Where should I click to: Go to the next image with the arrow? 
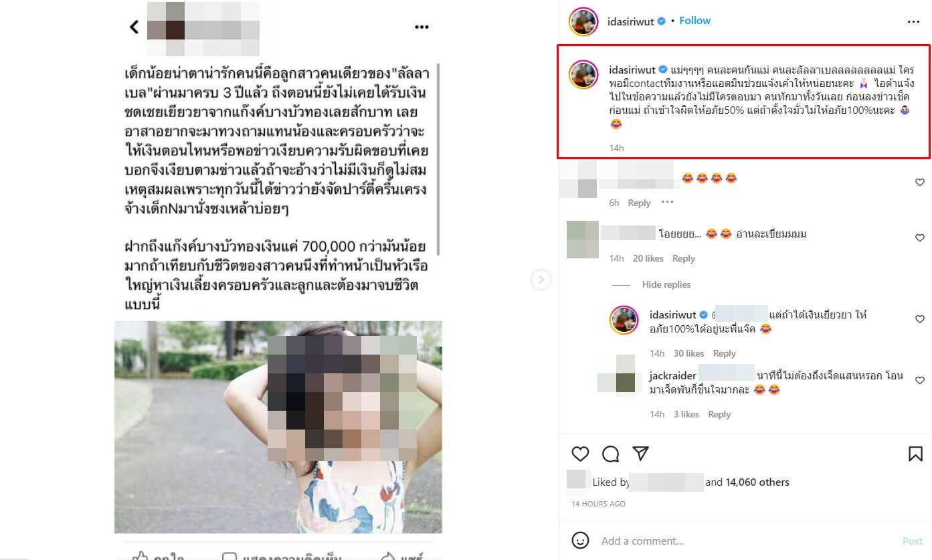pyautogui.click(x=541, y=280)
